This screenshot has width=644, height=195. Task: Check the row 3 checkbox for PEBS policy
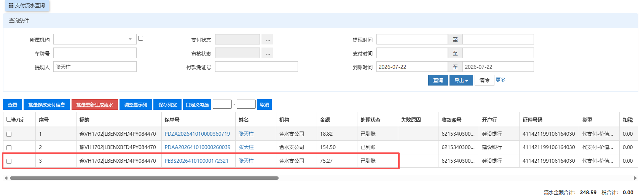pos(9,161)
